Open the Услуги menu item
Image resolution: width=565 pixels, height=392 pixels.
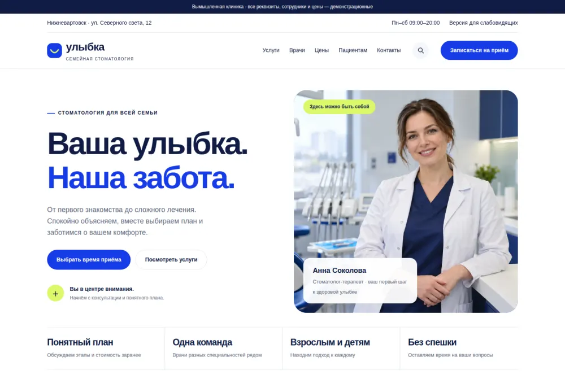pos(271,50)
